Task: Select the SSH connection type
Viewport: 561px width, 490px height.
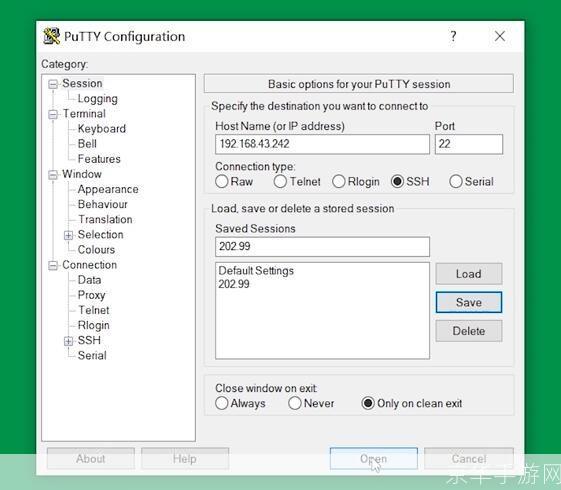Action: click(397, 181)
